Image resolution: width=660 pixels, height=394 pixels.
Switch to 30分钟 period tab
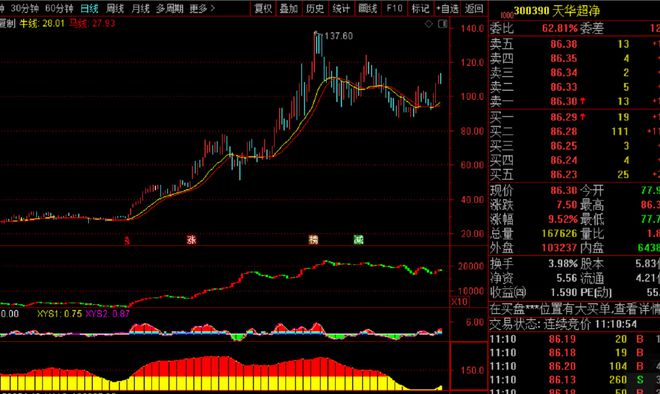24,8
